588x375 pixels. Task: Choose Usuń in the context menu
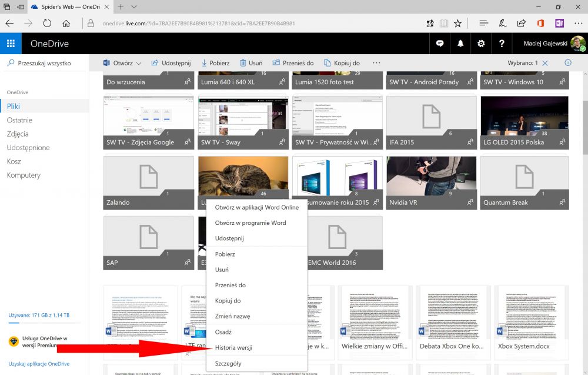pos(257,270)
